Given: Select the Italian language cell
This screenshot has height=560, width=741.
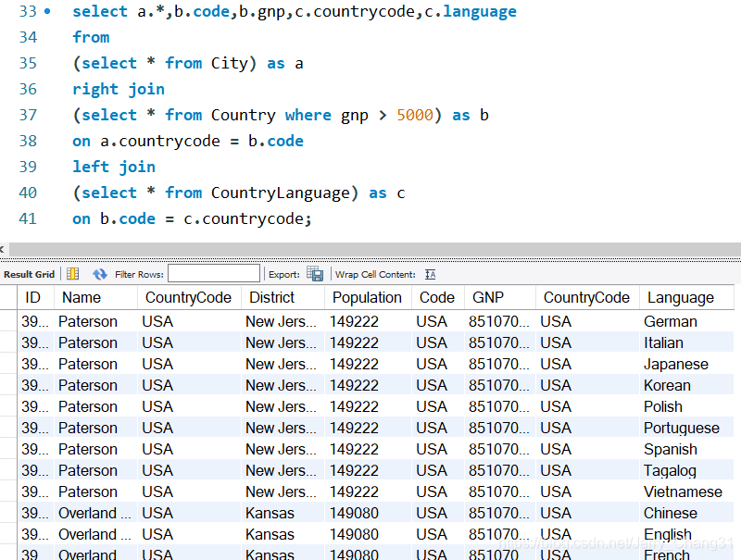Looking at the screenshot, I should click(x=686, y=342).
